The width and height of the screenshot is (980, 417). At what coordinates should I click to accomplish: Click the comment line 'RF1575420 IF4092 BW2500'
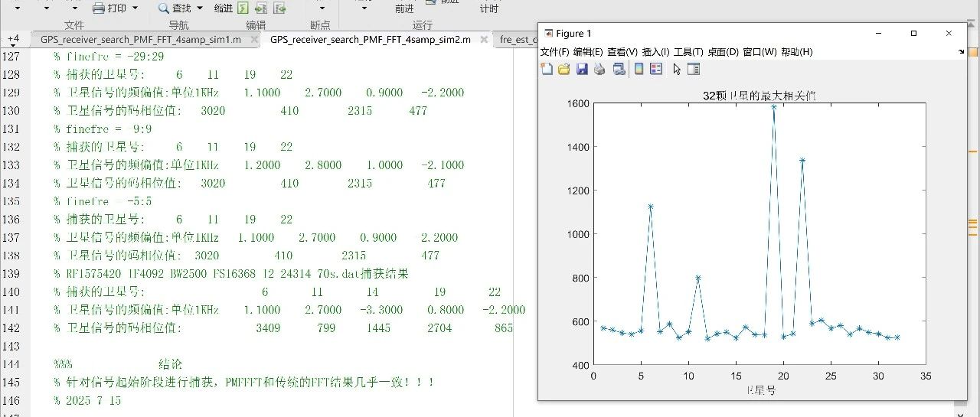(x=233, y=274)
